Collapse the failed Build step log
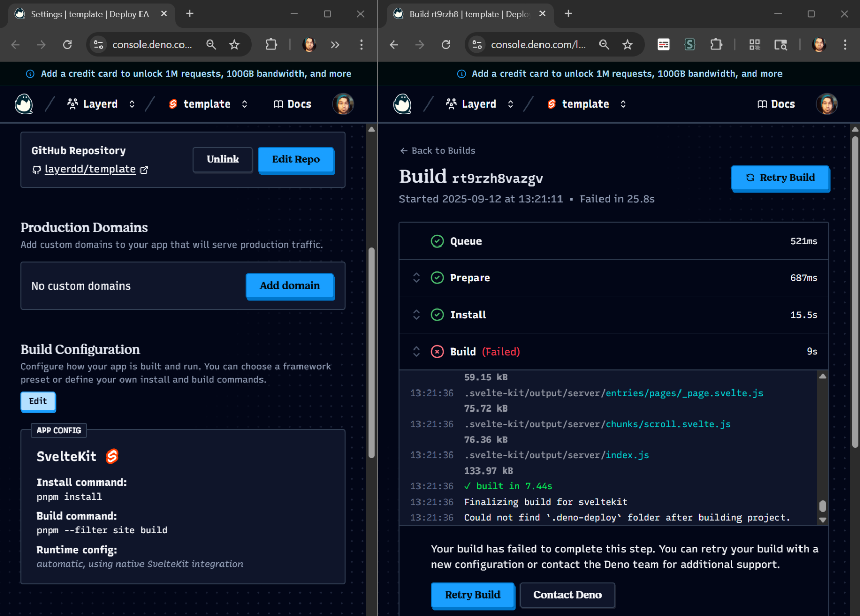 coord(416,352)
